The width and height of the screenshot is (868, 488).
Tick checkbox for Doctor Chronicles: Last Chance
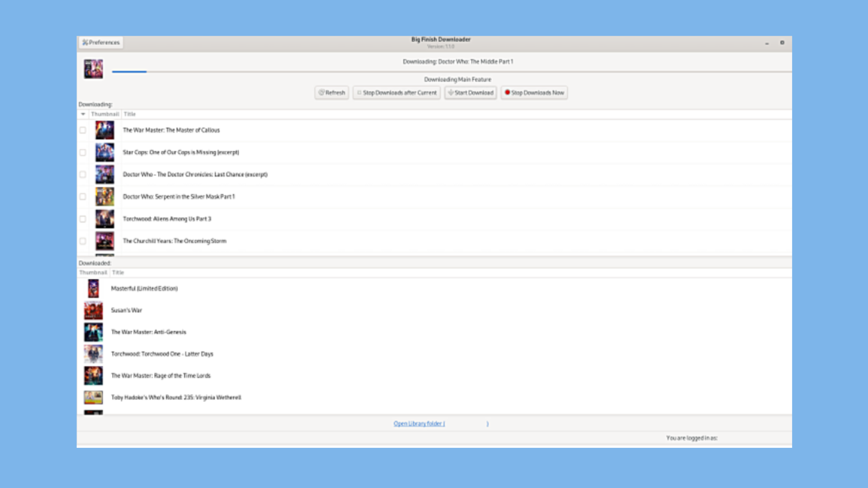click(x=83, y=174)
